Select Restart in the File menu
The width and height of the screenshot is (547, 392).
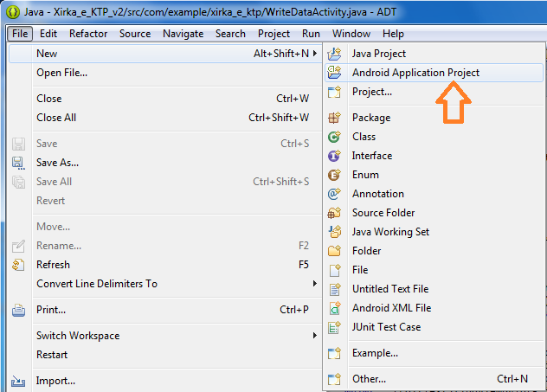(x=165, y=355)
